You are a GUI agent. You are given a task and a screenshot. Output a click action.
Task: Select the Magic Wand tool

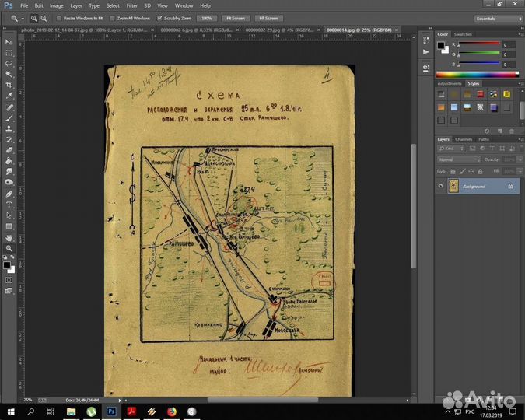[9, 74]
